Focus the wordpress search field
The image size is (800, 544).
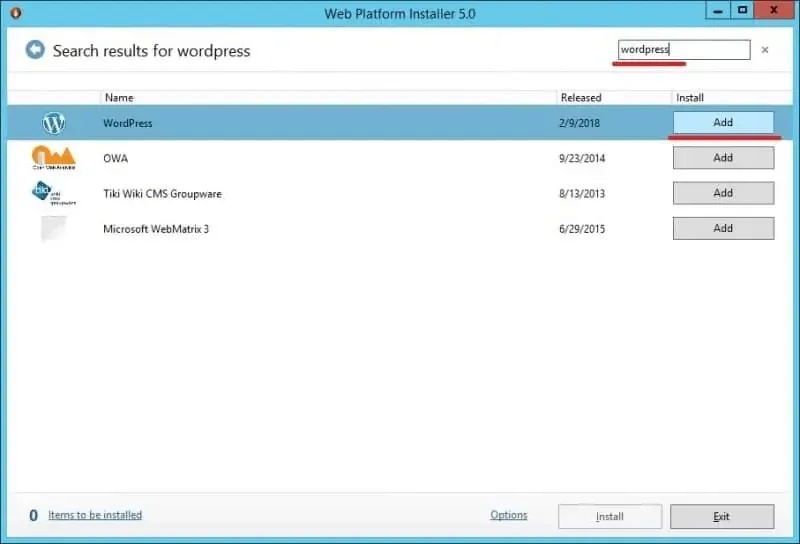point(684,50)
